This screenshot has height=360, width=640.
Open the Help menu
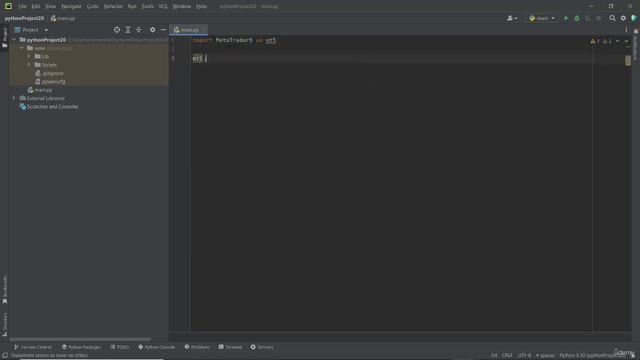pyautogui.click(x=201, y=6)
